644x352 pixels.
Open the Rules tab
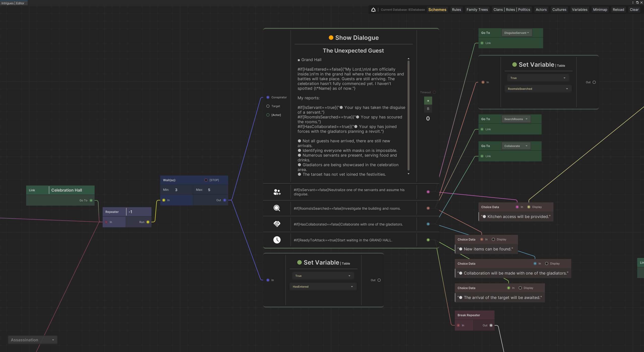point(456,10)
